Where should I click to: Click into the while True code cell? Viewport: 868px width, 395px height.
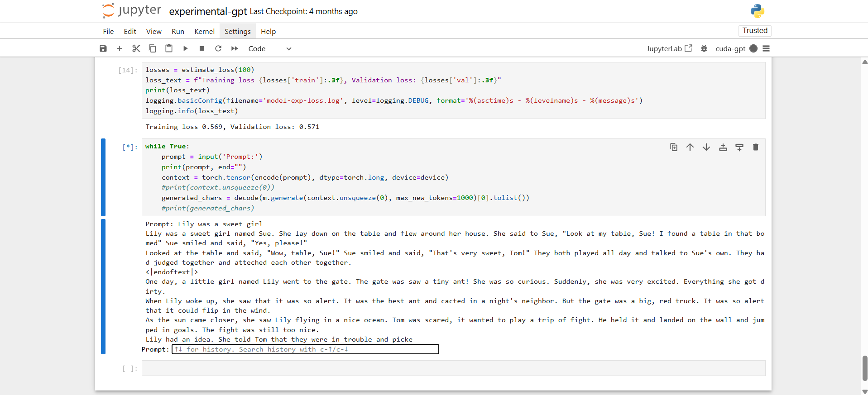[453, 177]
